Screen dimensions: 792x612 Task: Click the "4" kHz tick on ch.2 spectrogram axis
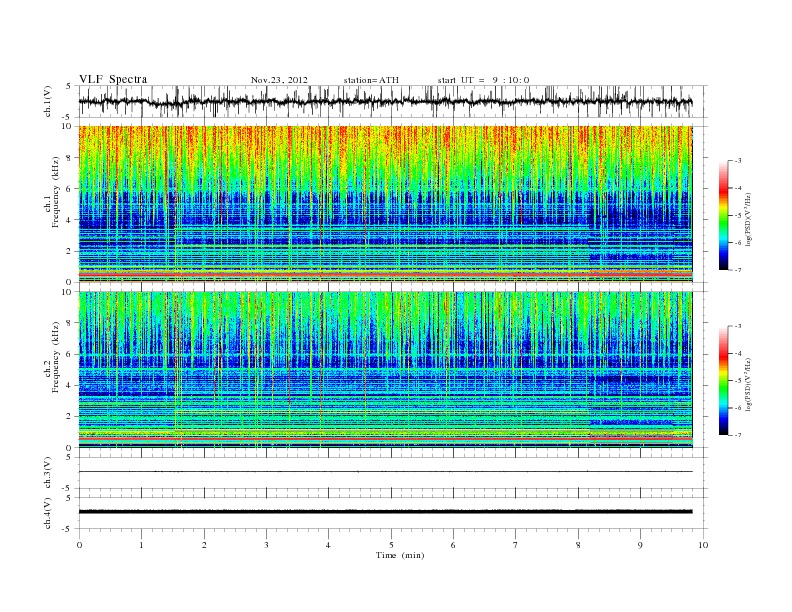point(70,385)
